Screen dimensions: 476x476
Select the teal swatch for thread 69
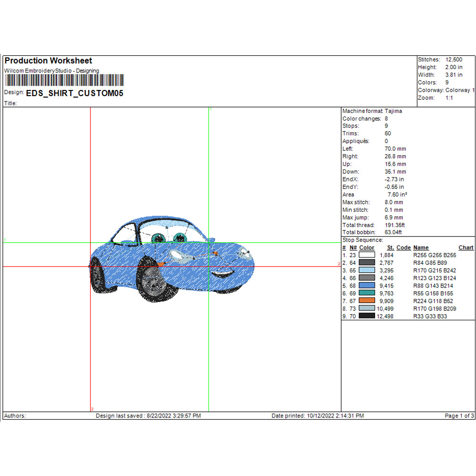(367, 293)
